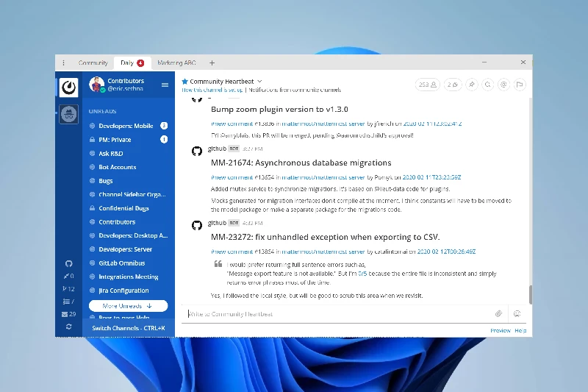
Task: Switch to the incognito-avatar team icon
Action: coord(69,114)
